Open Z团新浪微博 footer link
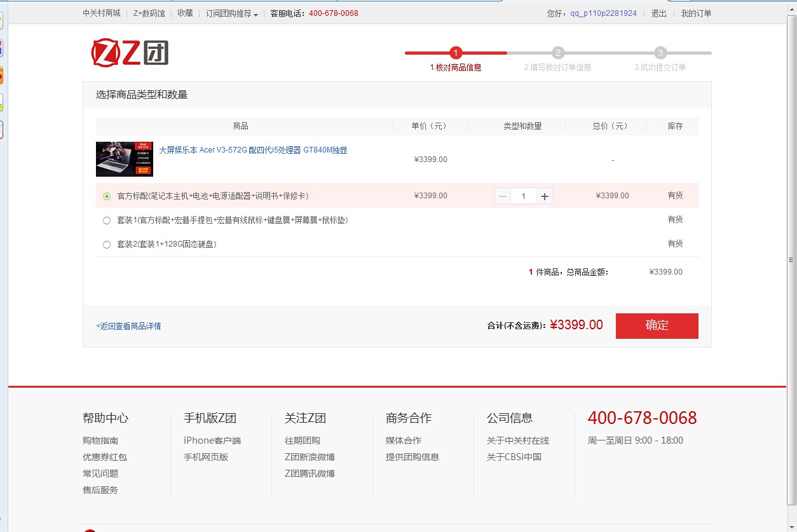 click(310, 457)
